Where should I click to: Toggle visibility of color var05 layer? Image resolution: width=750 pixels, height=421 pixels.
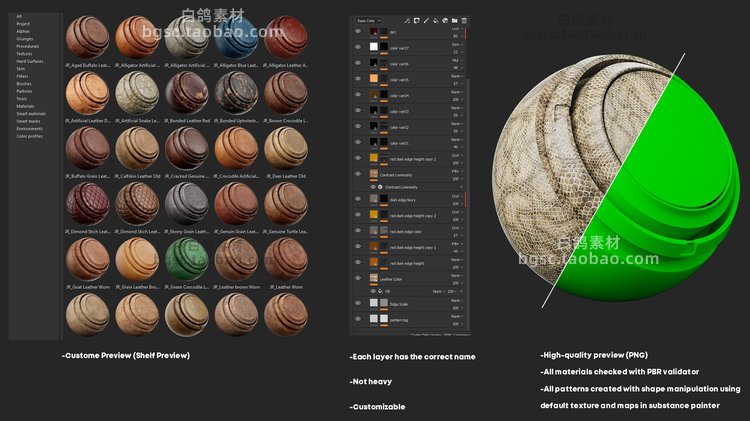358,78
